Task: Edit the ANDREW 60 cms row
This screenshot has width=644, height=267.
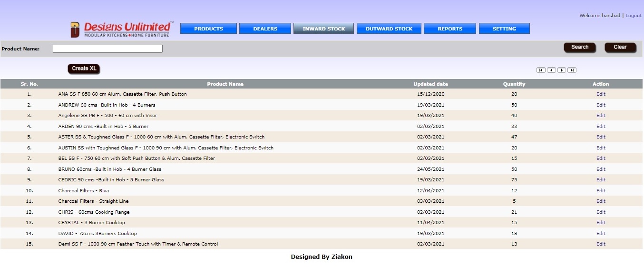Action: click(x=601, y=105)
